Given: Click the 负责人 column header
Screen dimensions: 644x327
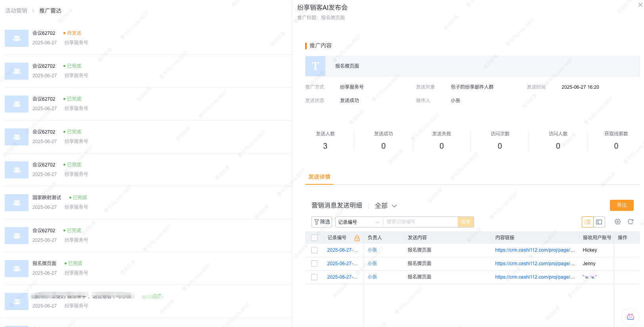Looking at the screenshot, I should coord(375,238).
